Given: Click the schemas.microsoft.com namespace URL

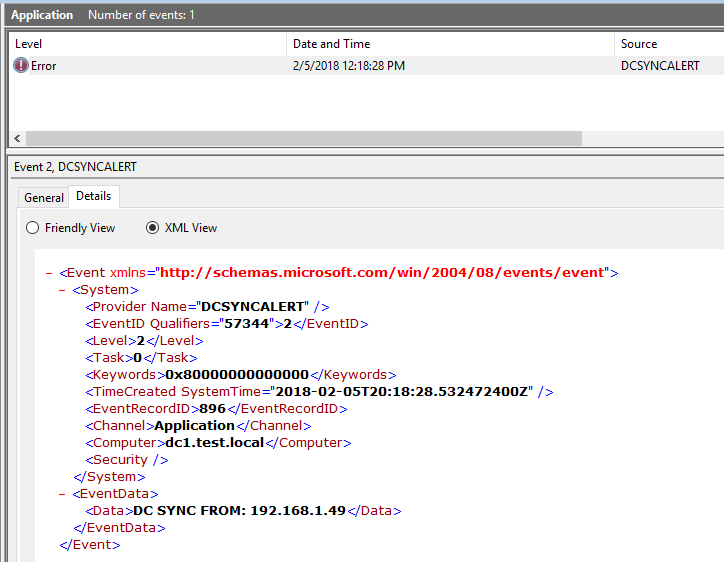Looking at the screenshot, I should [382, 272].
